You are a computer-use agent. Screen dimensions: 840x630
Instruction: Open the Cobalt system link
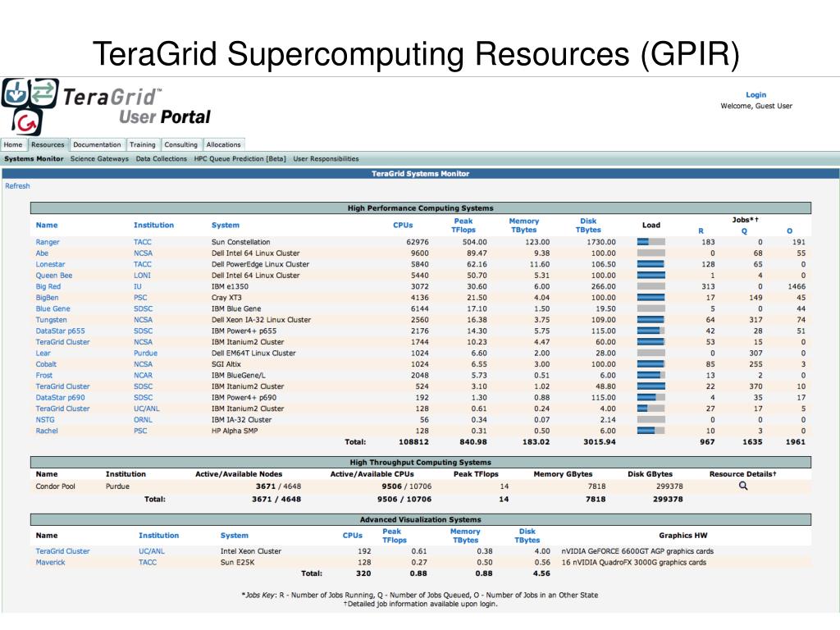(46, 364)
